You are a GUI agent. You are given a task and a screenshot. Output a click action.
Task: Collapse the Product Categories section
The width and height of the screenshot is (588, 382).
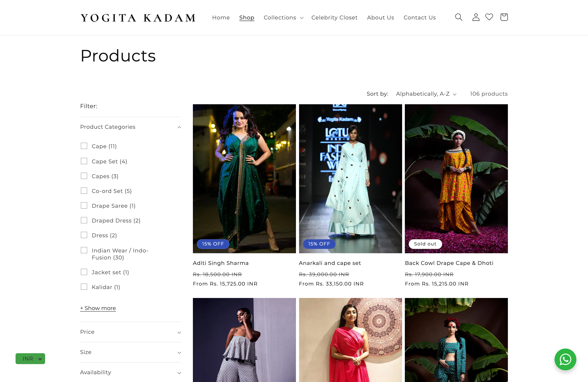click(179, 127)
